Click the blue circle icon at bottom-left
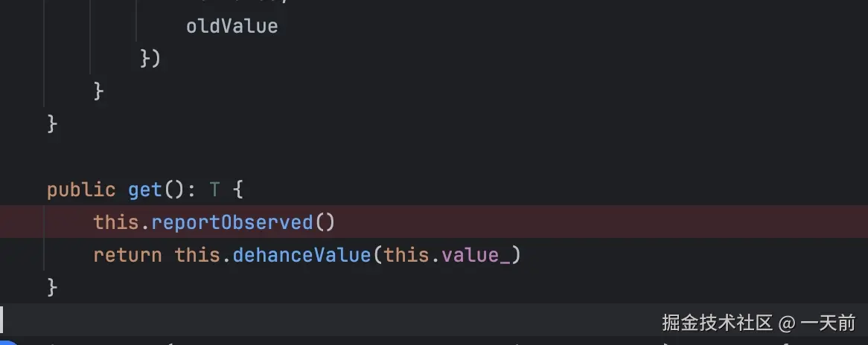 tap(6, 342)
